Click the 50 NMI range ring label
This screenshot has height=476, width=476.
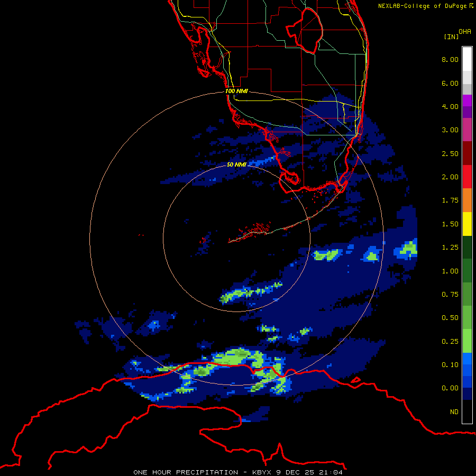[236, 164]
